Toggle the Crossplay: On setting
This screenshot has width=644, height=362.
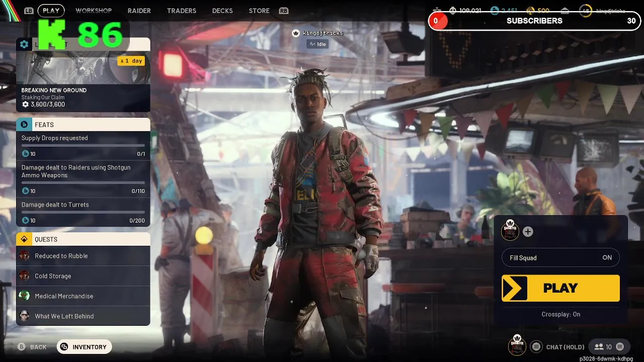[x=560, y=314]
